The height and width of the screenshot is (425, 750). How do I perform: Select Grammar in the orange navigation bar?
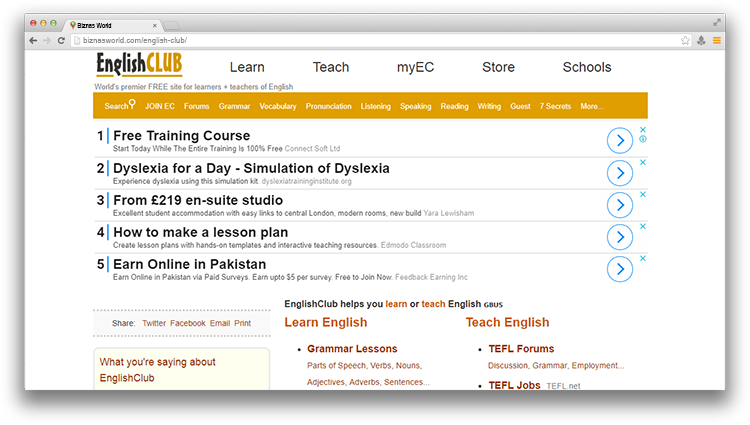click(234, 106)
